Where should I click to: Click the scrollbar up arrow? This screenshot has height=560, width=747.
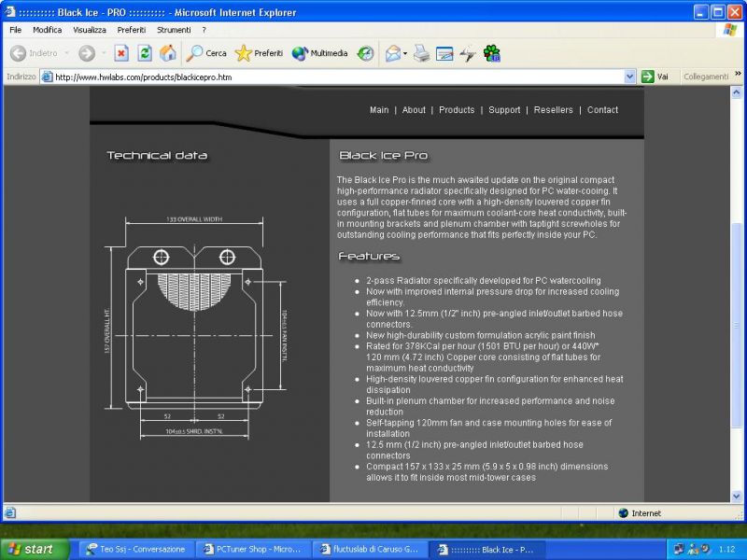[x=737, y=92]
